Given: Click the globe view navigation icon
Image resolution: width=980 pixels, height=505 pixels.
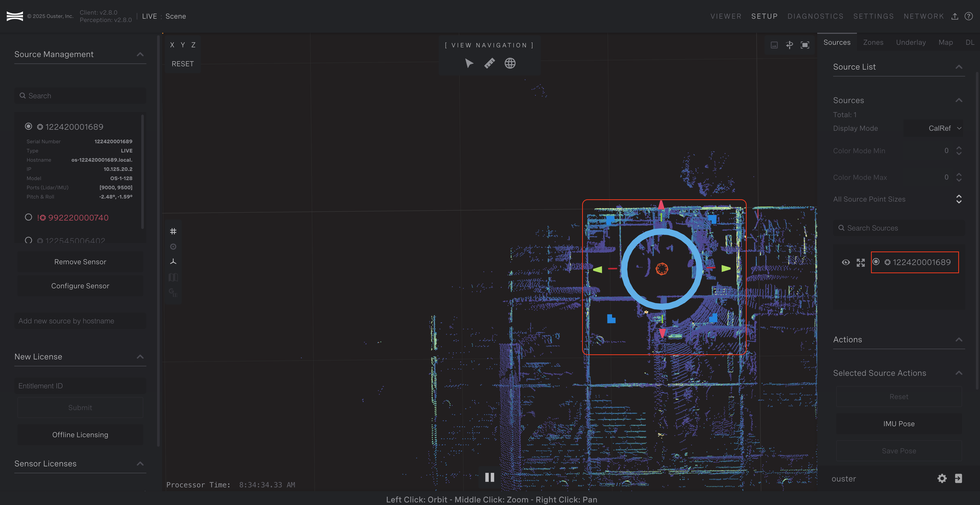Looking at the screenshot, I should [510, 63].
